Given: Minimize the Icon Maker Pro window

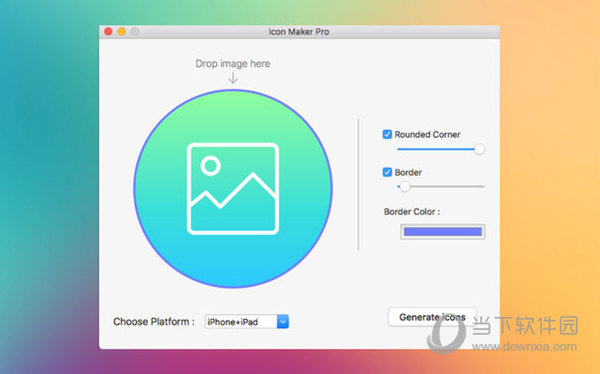Looking at the screenshot, I should pyautogui.click(x=122, y=31).
